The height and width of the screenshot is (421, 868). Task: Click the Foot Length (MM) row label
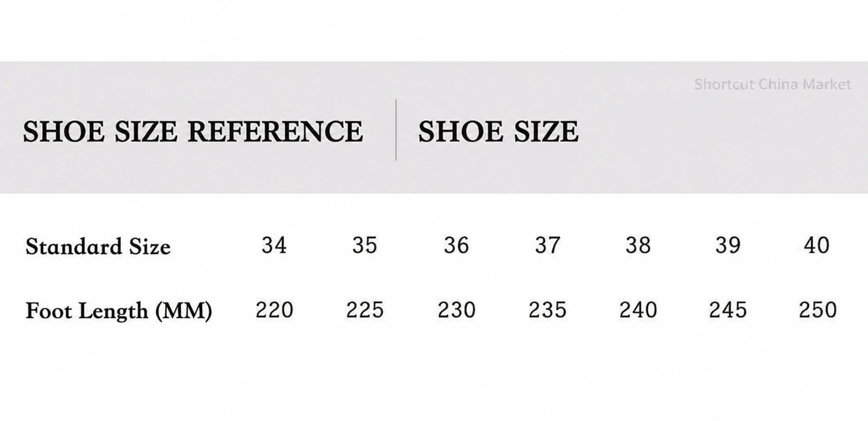118,311
